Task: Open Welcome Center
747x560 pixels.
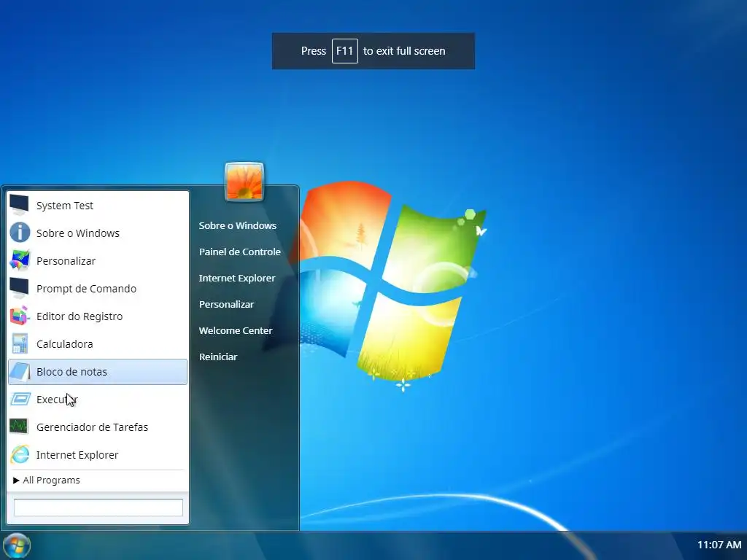Action: click(236, 330)
